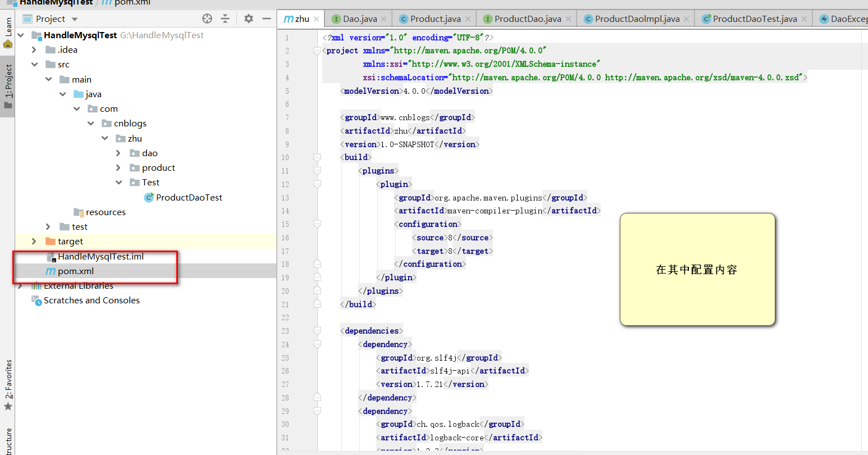The width and height of the screenshot is (868, 455).
Task: Collapse the com package
Action: [x=77, y=108]
